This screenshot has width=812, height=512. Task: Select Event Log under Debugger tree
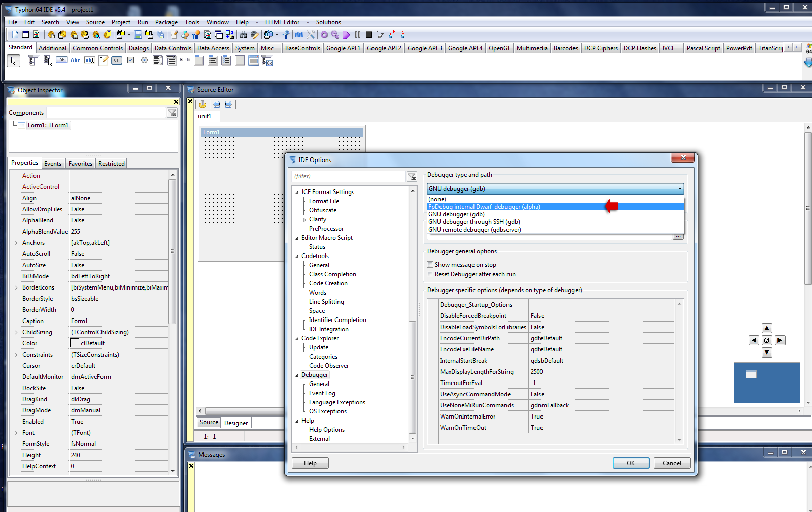[x=322, y=393]
